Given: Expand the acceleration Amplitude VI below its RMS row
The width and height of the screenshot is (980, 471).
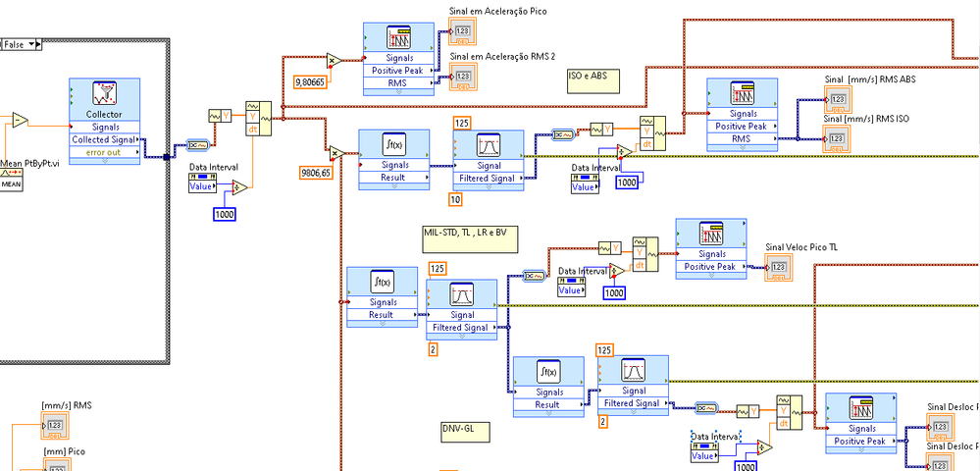Looking at the screenshot, I should pos(398,92).
